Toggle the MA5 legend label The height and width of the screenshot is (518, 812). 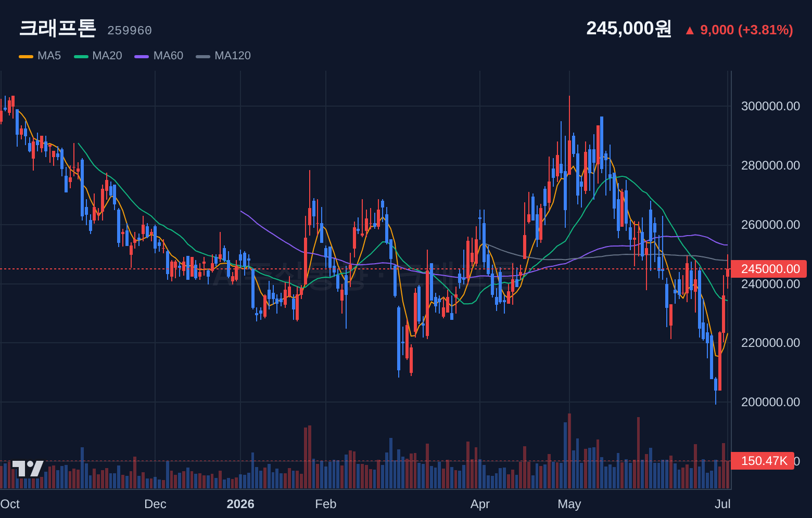pyautogui.click(x=49, y=56)
